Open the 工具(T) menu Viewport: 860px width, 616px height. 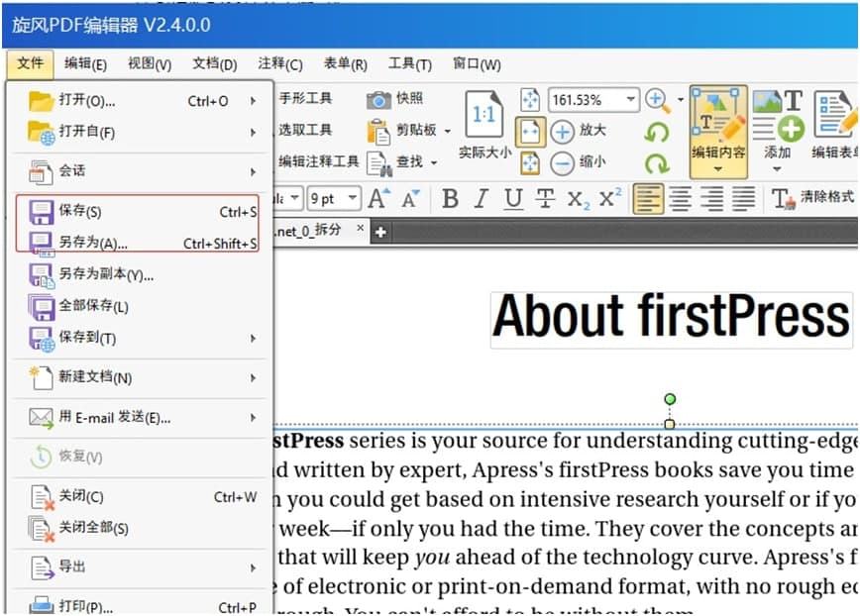pos(410,64)
